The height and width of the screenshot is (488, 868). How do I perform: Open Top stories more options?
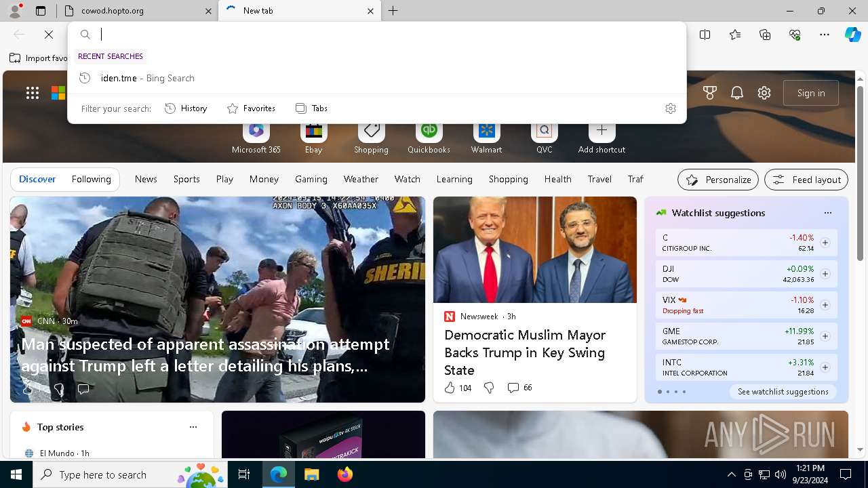[193, 427]
